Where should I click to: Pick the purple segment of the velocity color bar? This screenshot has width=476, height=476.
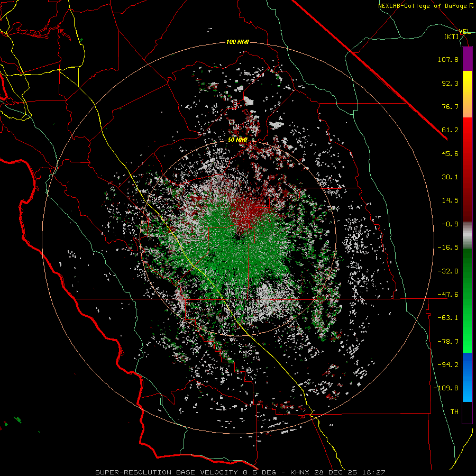467,59
